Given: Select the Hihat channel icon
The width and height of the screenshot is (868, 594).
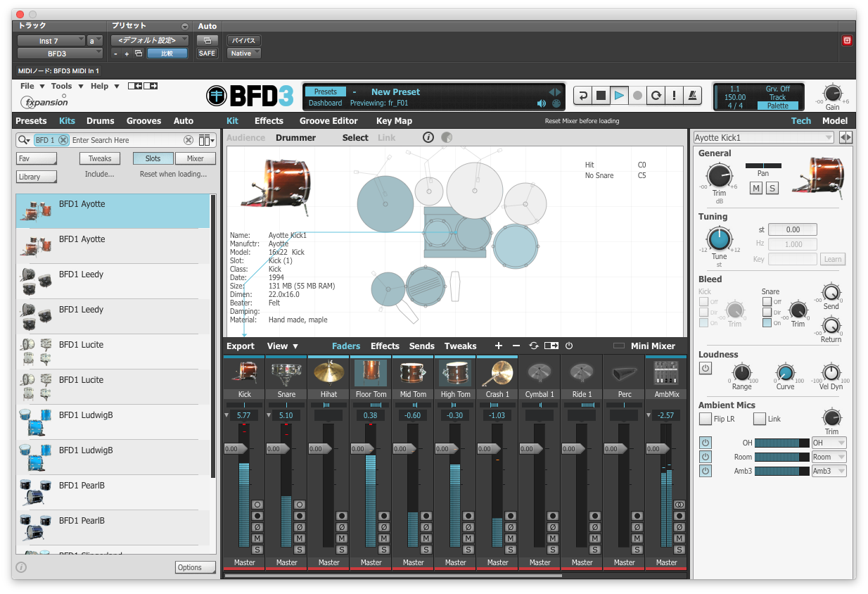Looking at the screenshot, I should (x=329, y=373).
